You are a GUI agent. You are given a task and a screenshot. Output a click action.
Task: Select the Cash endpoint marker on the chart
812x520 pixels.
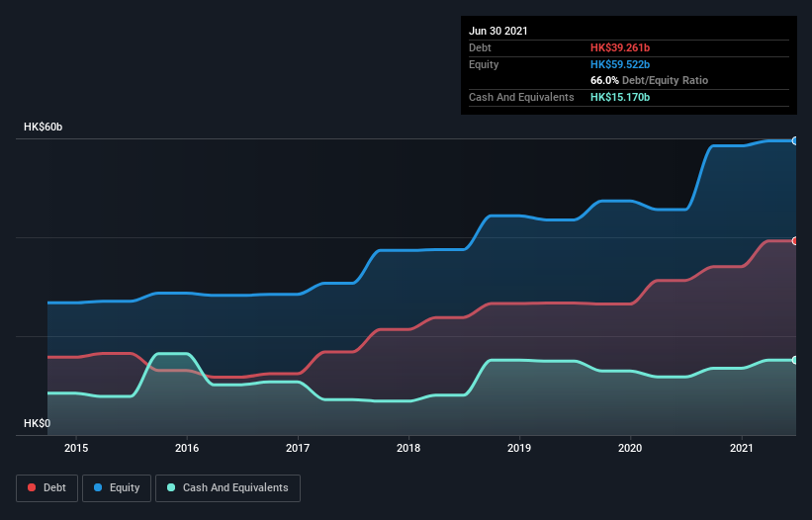(795, 360)
